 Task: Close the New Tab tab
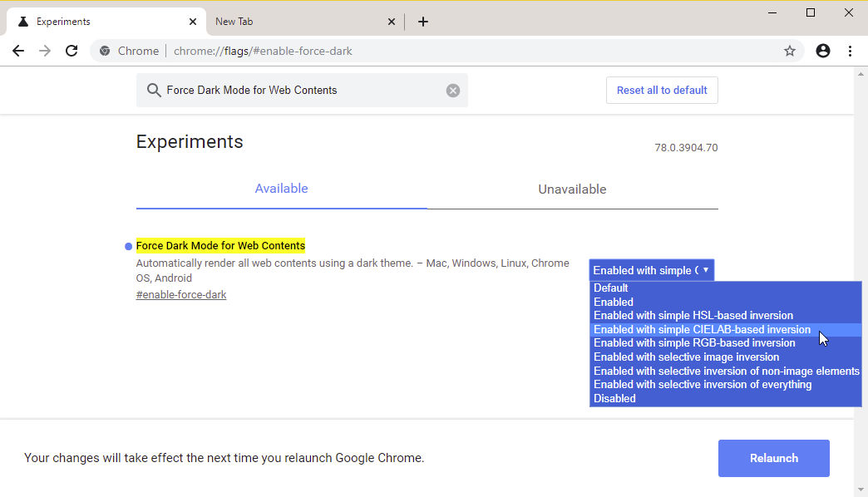point(392,22)
